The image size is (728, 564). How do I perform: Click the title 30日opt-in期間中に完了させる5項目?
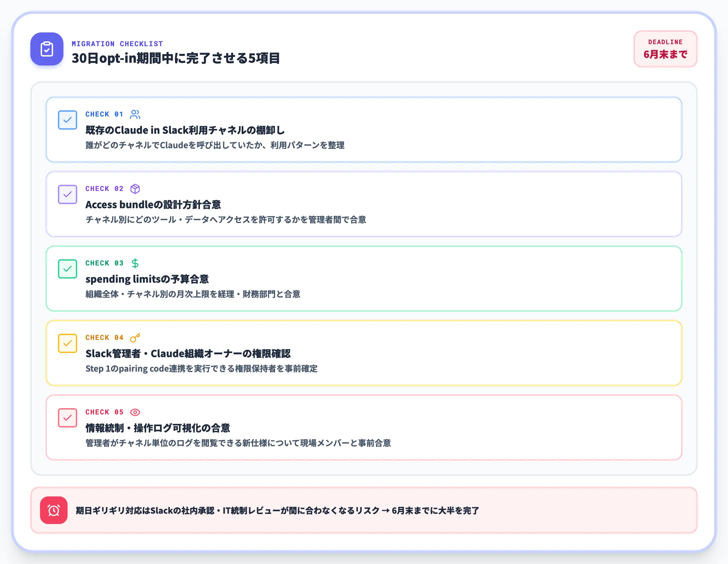coord(175,58)
